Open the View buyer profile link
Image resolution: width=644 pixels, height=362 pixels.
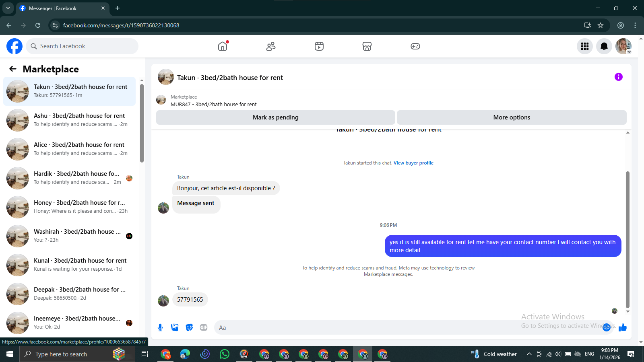coord(413,163)
